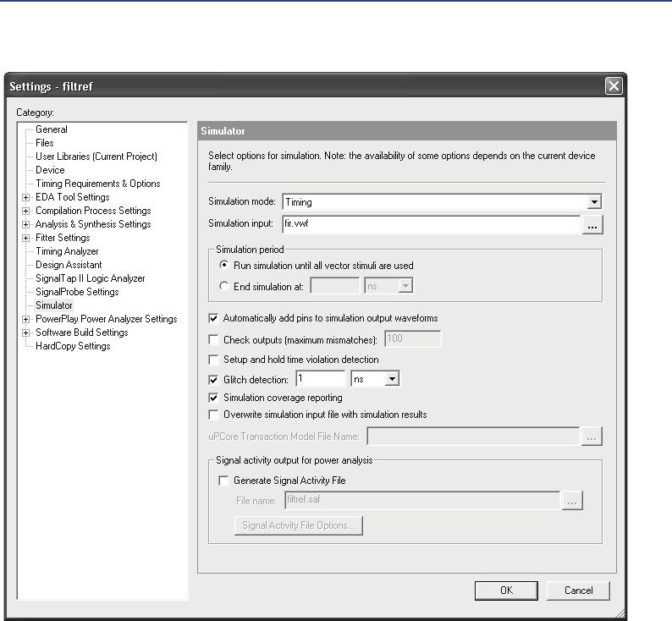The image size is (672, 621).
Task: Select 'End simulation at' radio button
Action: coord(223,286)
